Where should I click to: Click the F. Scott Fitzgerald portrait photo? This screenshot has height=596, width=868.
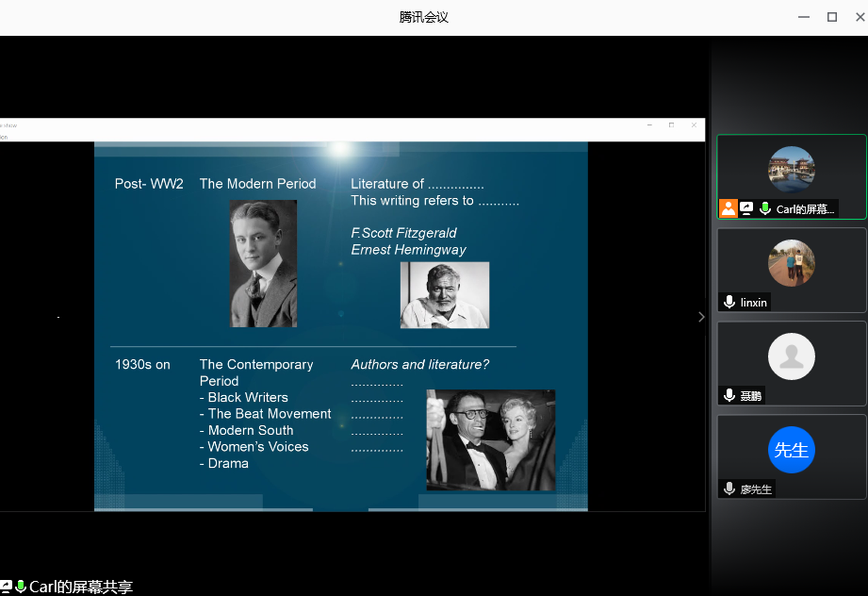pyautogui.click(x=263, y=264)
